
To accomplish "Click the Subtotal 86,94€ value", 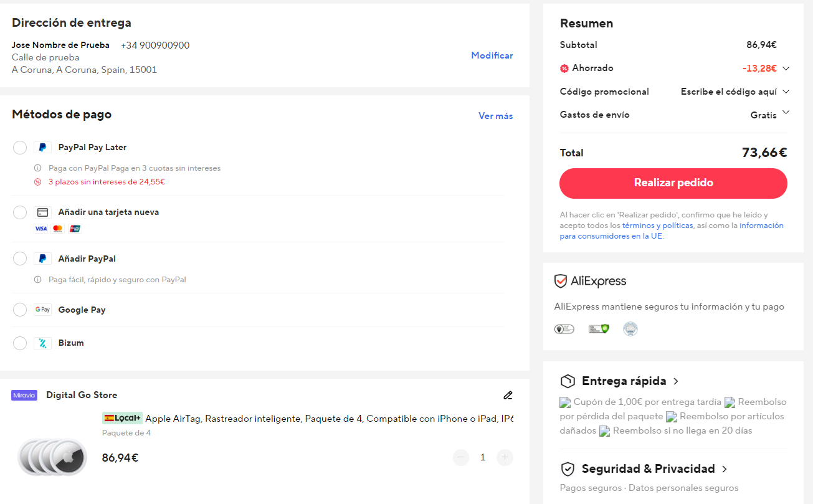I will 761,45.
